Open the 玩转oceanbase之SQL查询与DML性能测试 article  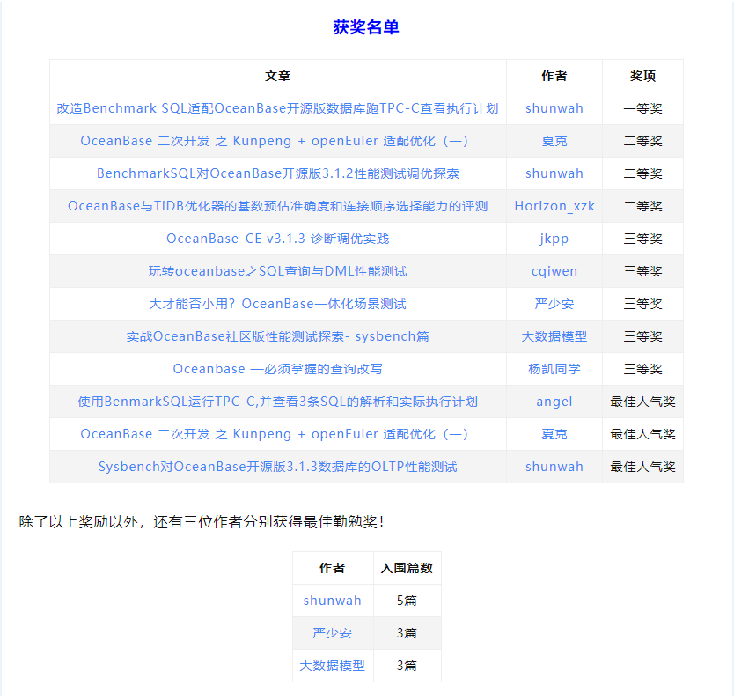277,271
